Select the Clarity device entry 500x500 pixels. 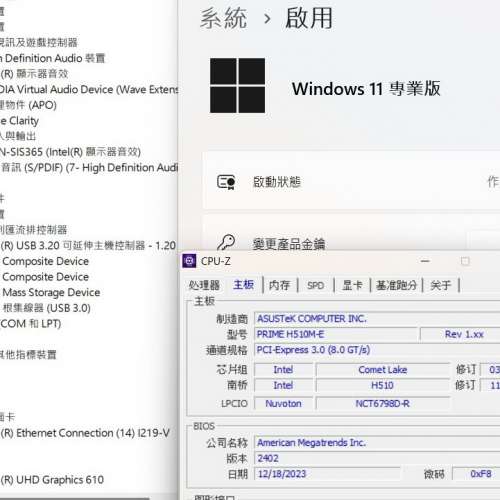19,121
